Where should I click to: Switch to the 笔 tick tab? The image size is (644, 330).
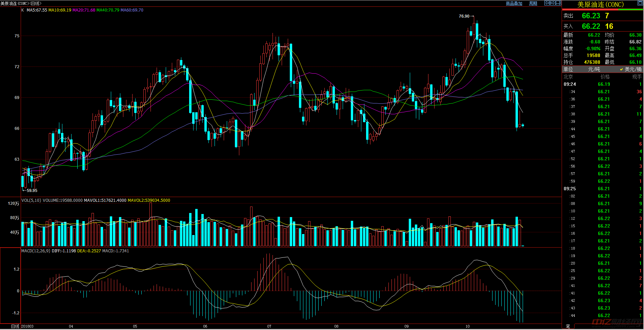coord(568,326)
